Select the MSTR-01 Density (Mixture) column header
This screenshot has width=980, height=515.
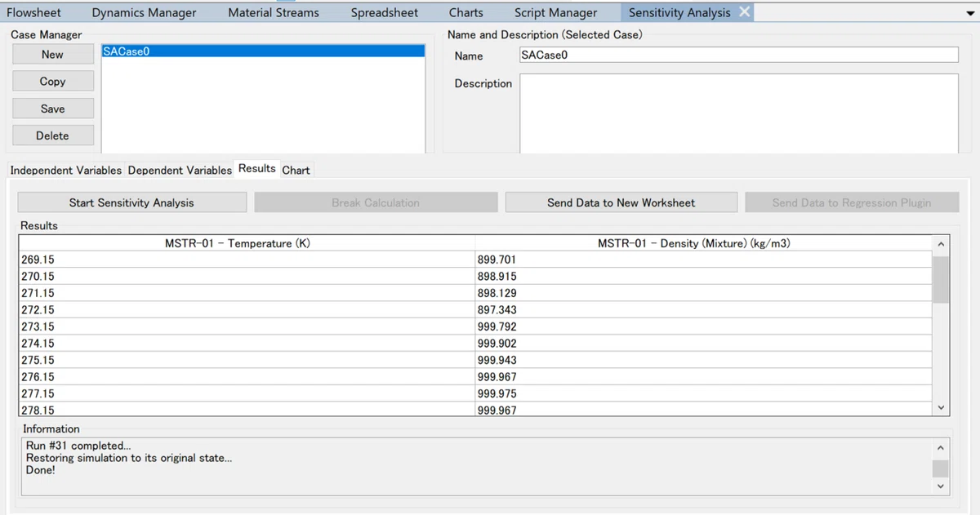[703, 243]
